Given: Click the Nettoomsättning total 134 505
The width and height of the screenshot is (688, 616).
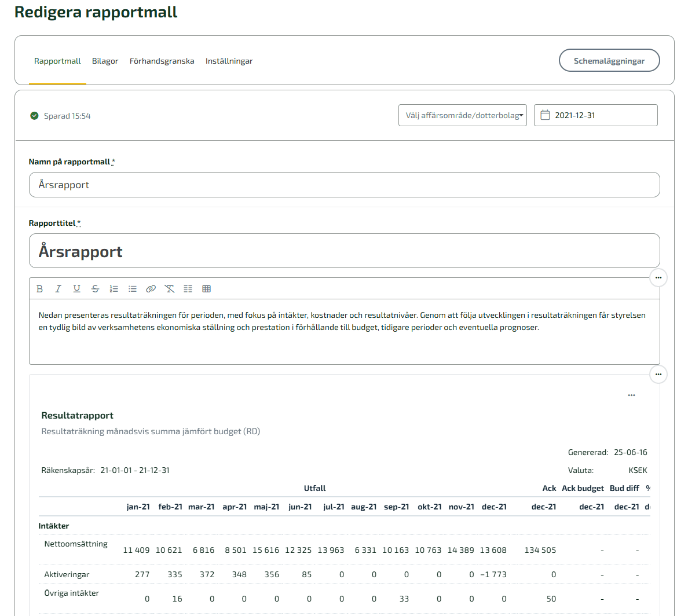Looking at the screenshot, I should coord(540,550).
